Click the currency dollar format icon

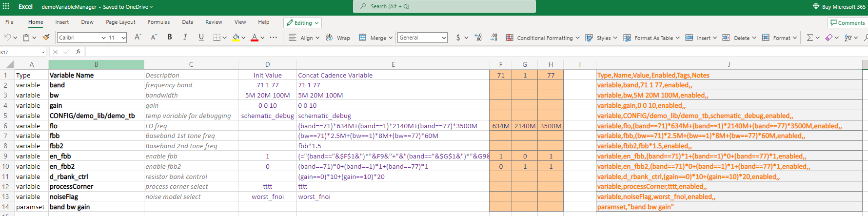pos(458,38)
